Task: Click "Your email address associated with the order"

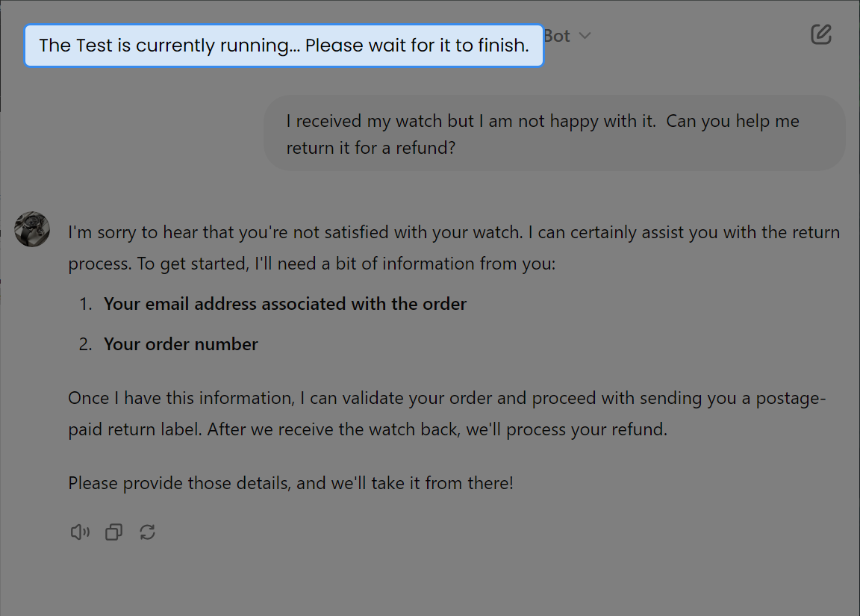Action: point(285,304)
